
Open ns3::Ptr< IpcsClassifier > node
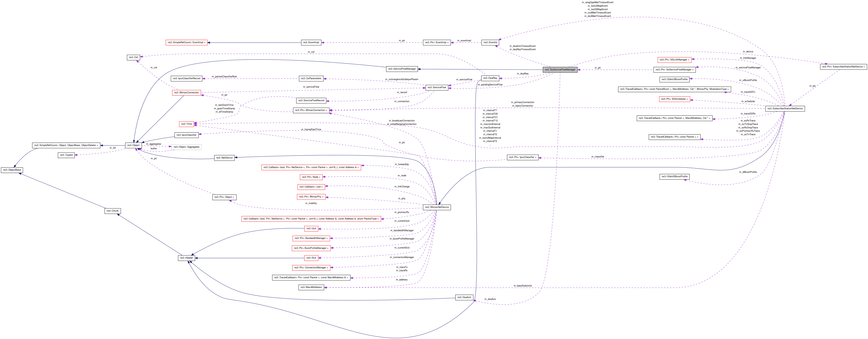coord(523,157)
